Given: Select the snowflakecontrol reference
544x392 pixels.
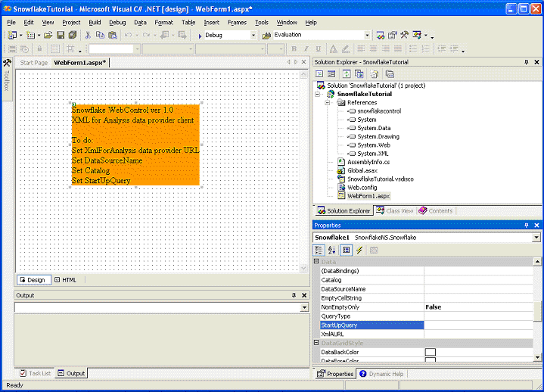Looking at the screenshot, I should (x=379, y=111).
